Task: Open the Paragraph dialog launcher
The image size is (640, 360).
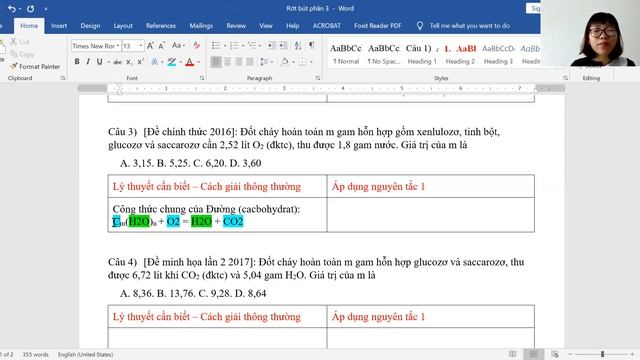Action: pos(318,78)
